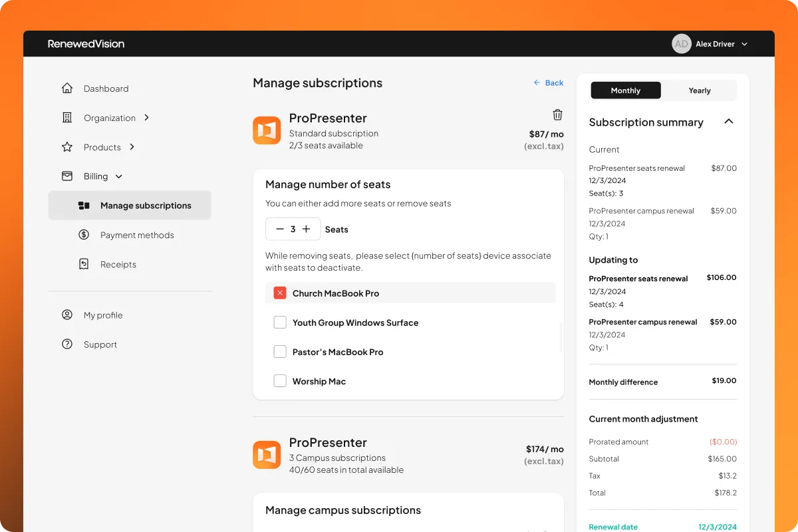Select the Products star icon
Viewport: 798px width, 532px height.
point(66,146)
